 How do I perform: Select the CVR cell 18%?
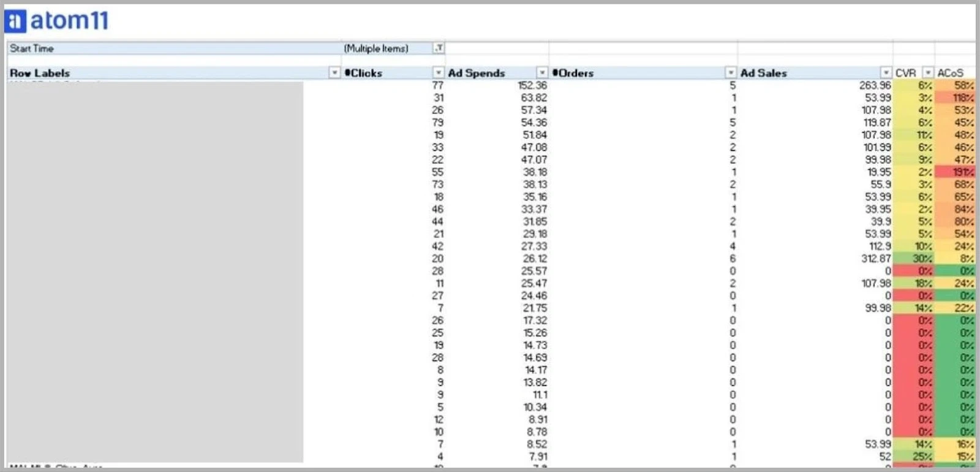[914, 283]
